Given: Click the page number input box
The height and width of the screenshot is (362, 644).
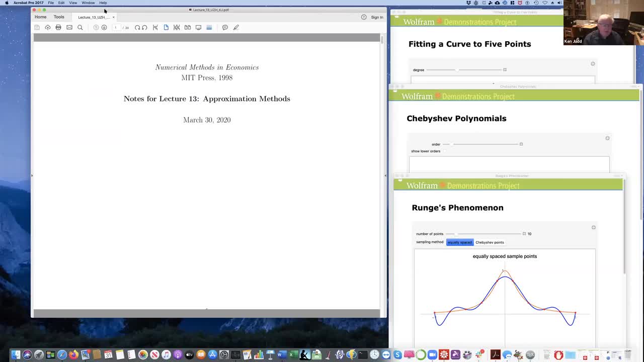Looking at the screenshot, I should click(116, 27).
